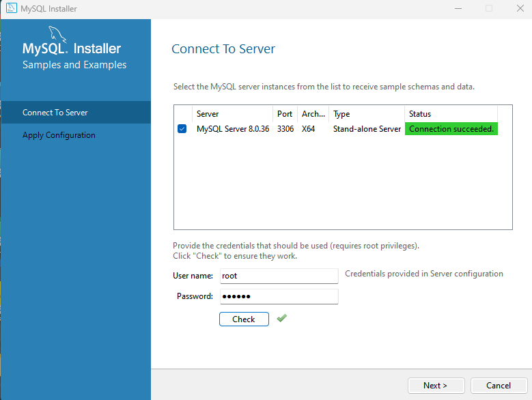532x400 pixels.
Task: Click the Stand-alone Server type cell
Action: click(x=367, y=129)
